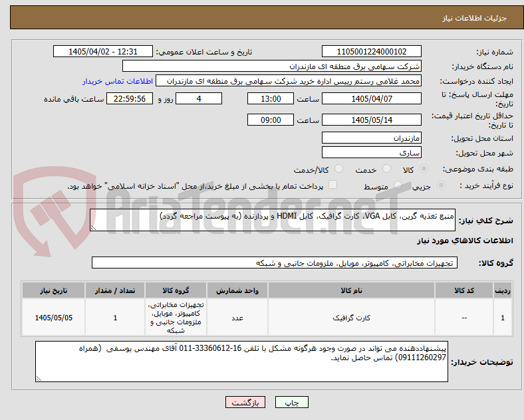Click the گروه کالا column header
The image size is (524, 420).
click(176, 290)
